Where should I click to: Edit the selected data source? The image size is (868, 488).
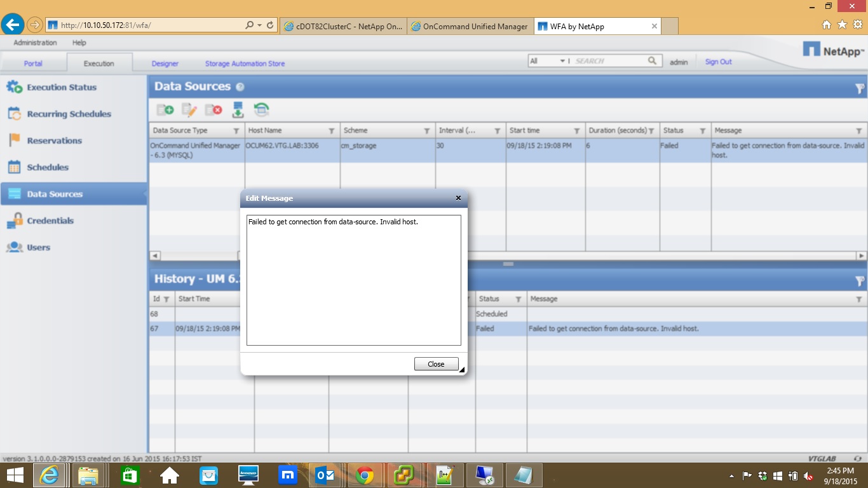(x=189, y=109)
